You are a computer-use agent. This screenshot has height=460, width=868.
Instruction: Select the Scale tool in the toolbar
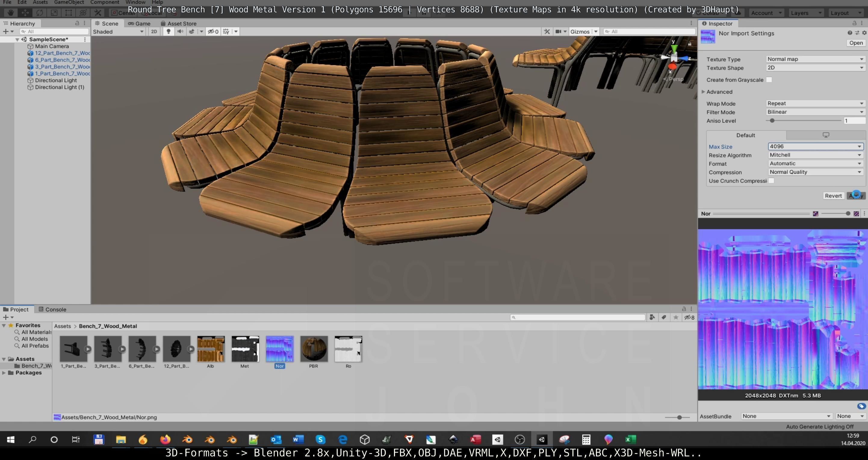coord(54,13)
